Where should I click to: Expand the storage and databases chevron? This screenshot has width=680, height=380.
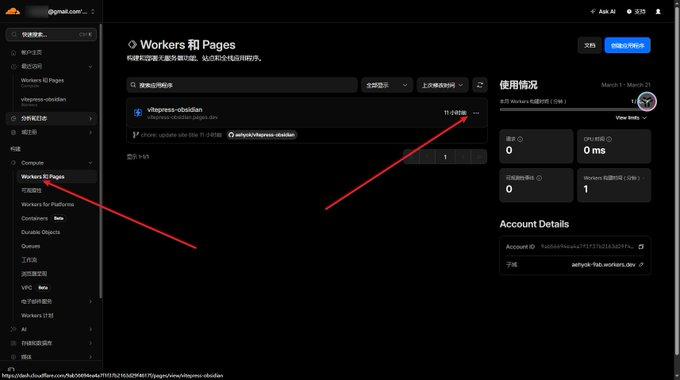point(90,343)
